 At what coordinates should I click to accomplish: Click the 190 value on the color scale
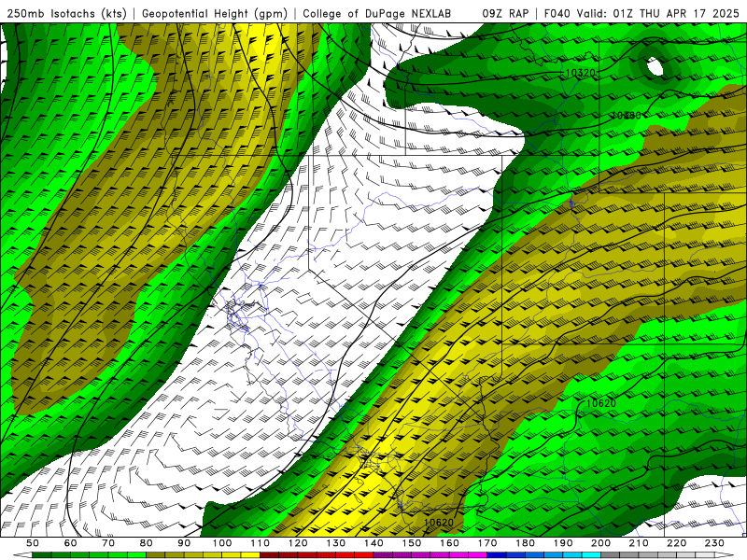click(x=563, y=543)
